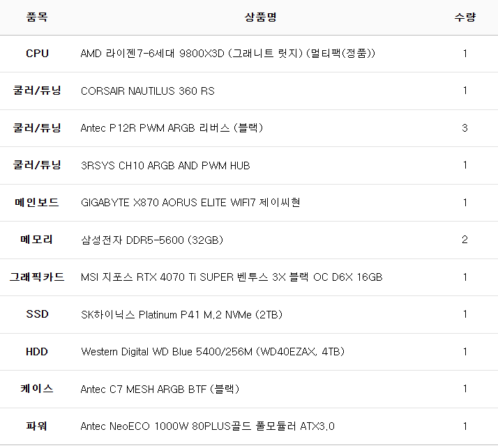Click the 수량 column header

coord(465,17)
